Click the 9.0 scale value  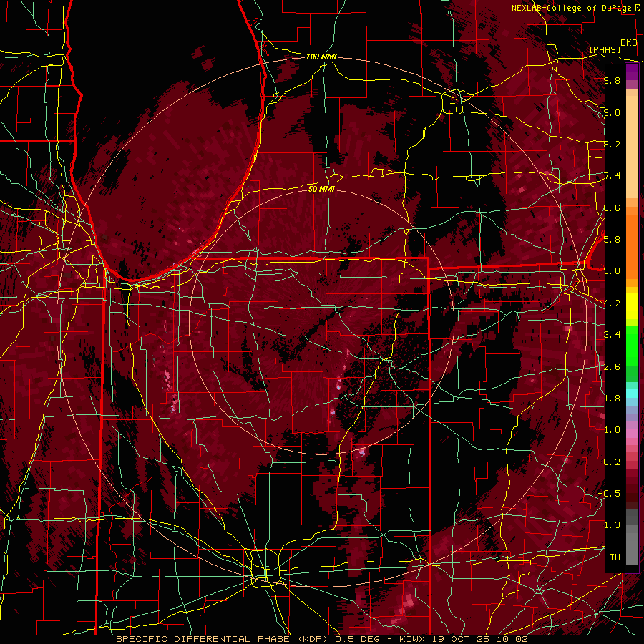point(612,112)
